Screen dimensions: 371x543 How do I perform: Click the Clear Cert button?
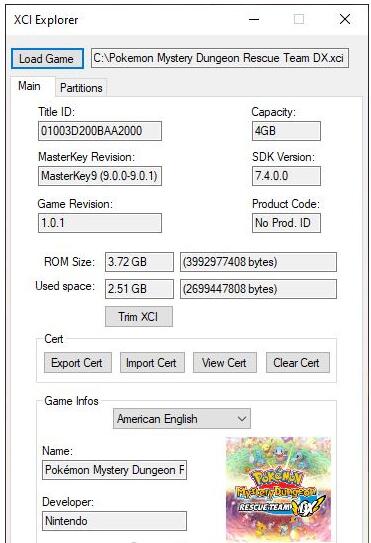click(x=298, y=363)
